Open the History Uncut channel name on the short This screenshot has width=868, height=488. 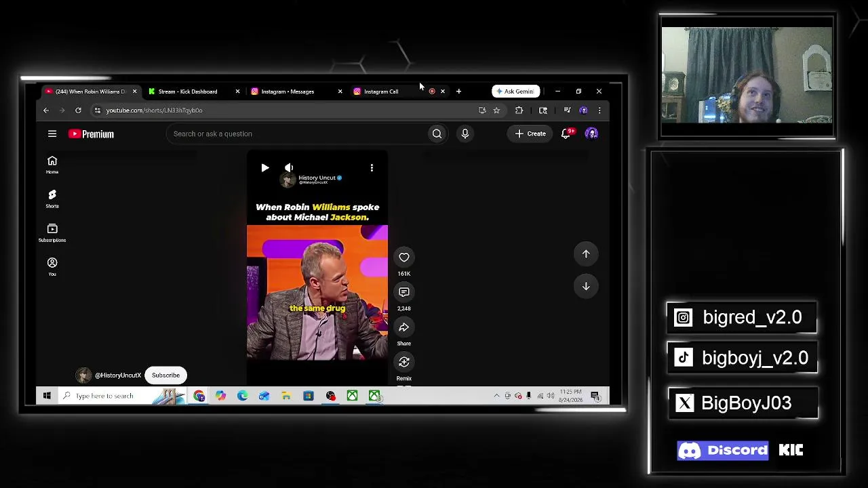317,178
